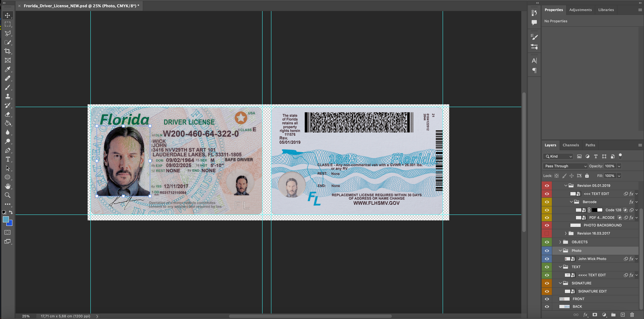Screen dimensions: 644x319
Task: Pick the Clone Stamp tool
Action: pyautogui.click(x=7, y=96)
